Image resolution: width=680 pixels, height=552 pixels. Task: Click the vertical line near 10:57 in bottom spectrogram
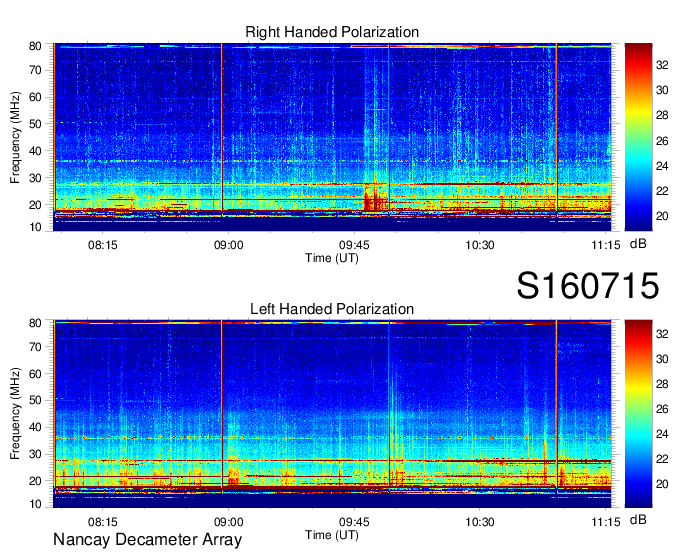(x=556, y=405)
